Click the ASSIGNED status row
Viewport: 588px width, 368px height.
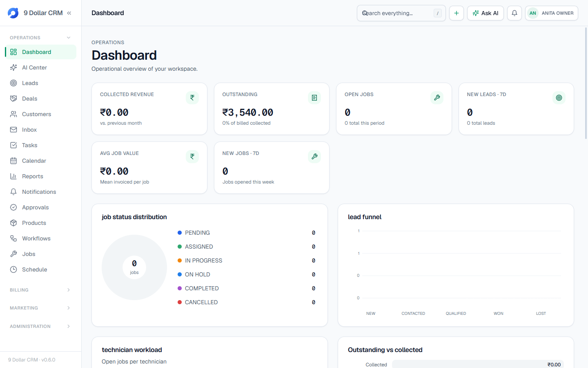[x=247, y=247]
